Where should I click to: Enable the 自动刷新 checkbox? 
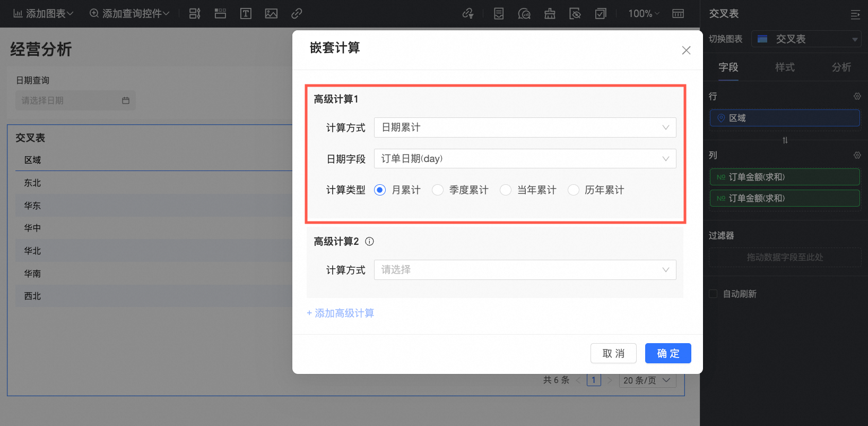pos(713,294)
